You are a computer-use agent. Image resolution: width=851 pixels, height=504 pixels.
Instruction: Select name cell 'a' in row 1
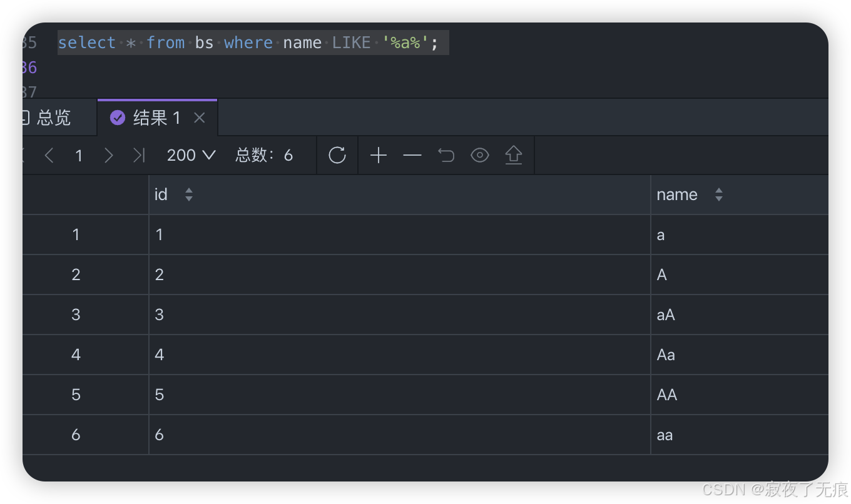point(740,235)
